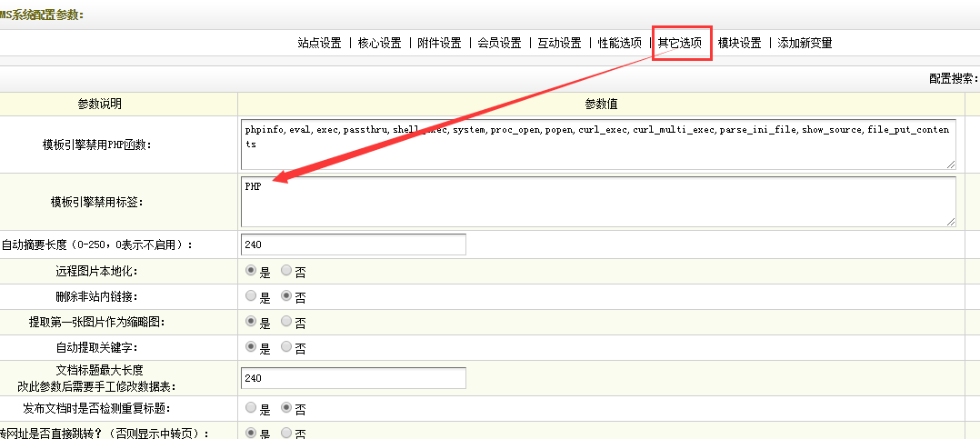Click the 文档标题最大长度 input field

(x=353, y=378)
